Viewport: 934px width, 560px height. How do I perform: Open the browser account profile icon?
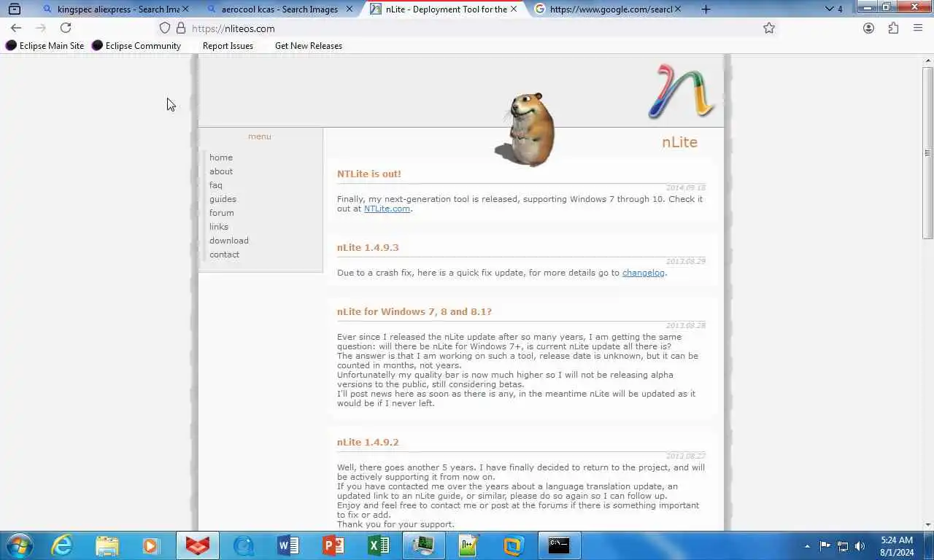coord(868,28)
